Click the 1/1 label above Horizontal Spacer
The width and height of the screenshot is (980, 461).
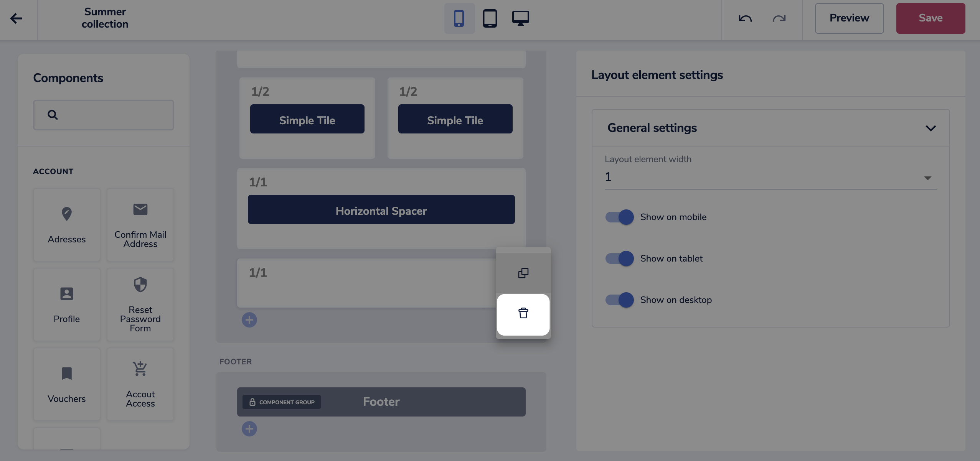pos(258,182)
